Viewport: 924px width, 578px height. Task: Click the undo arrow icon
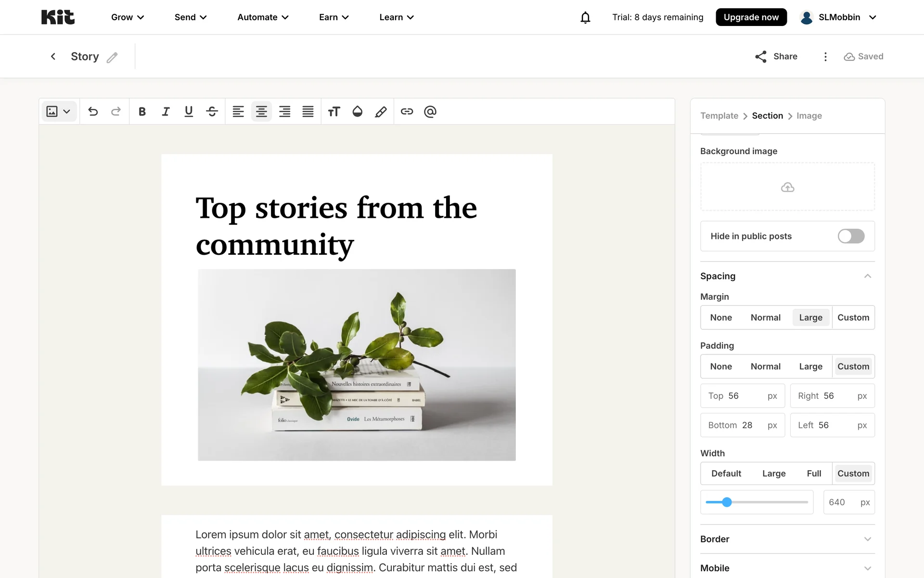[x=93, y=112]
